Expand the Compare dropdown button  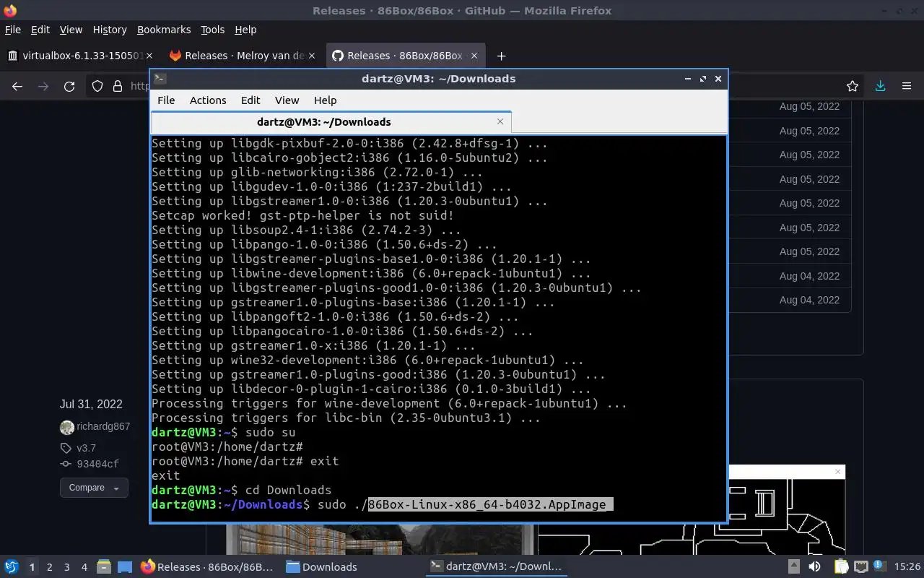click(x=94, y=488)
